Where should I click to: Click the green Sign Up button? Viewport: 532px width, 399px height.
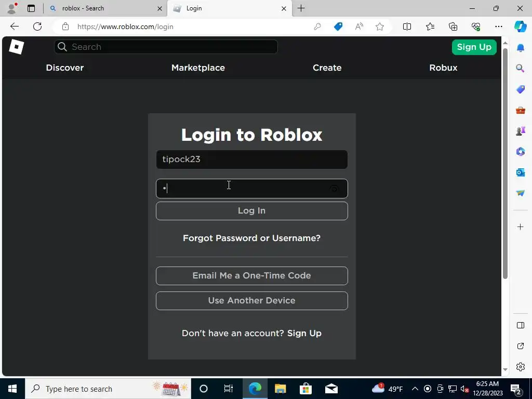(474, 47)
